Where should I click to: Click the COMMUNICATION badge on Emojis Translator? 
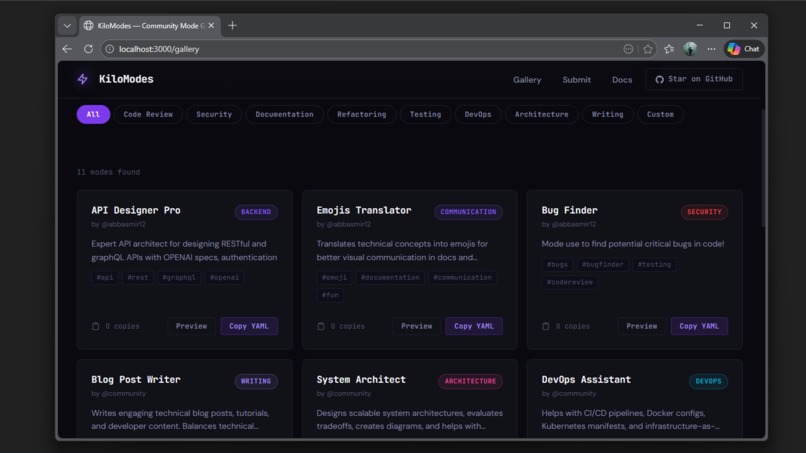(x=468, y=212)
